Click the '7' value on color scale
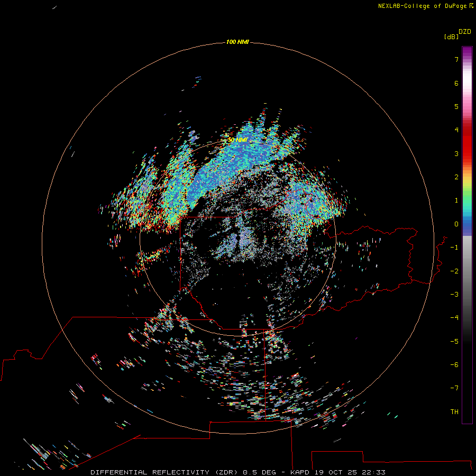476x476 pixels. click(456, 59)
